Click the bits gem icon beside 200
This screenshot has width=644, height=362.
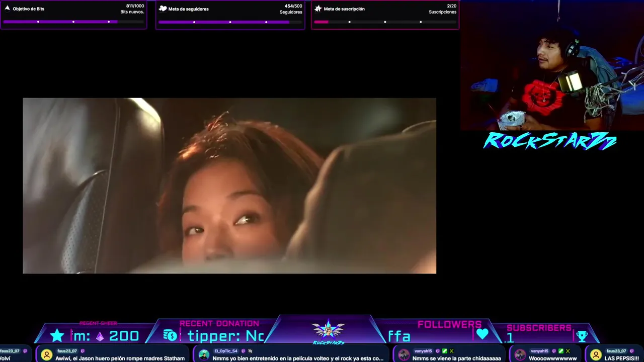100,336
